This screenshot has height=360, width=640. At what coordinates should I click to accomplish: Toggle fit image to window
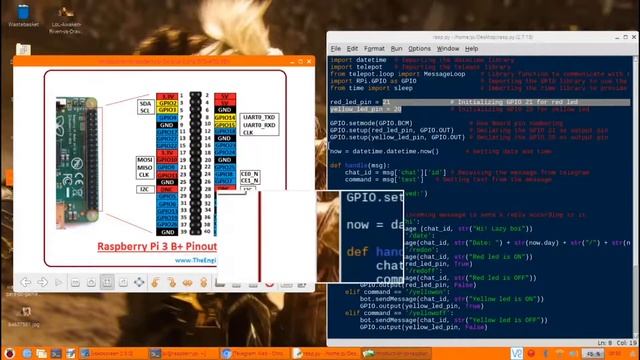pyautogui.click(x=107, y=282)
